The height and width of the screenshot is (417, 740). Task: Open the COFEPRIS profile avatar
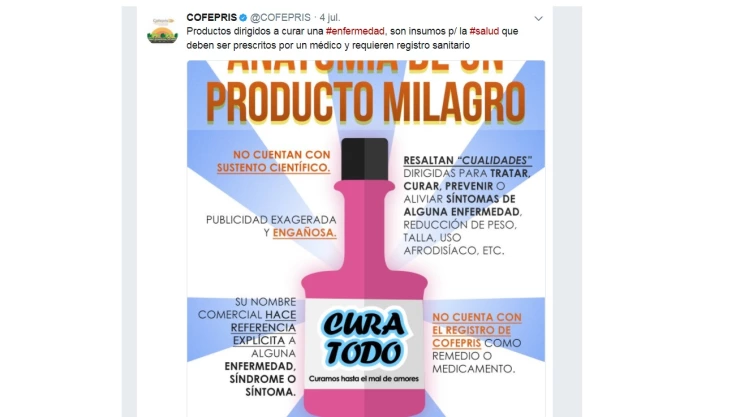[162, 31]
